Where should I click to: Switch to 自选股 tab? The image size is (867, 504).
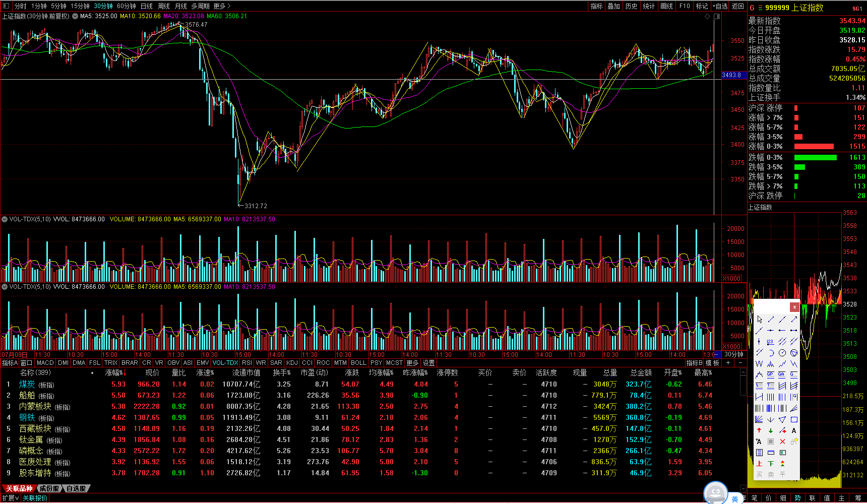77,488
